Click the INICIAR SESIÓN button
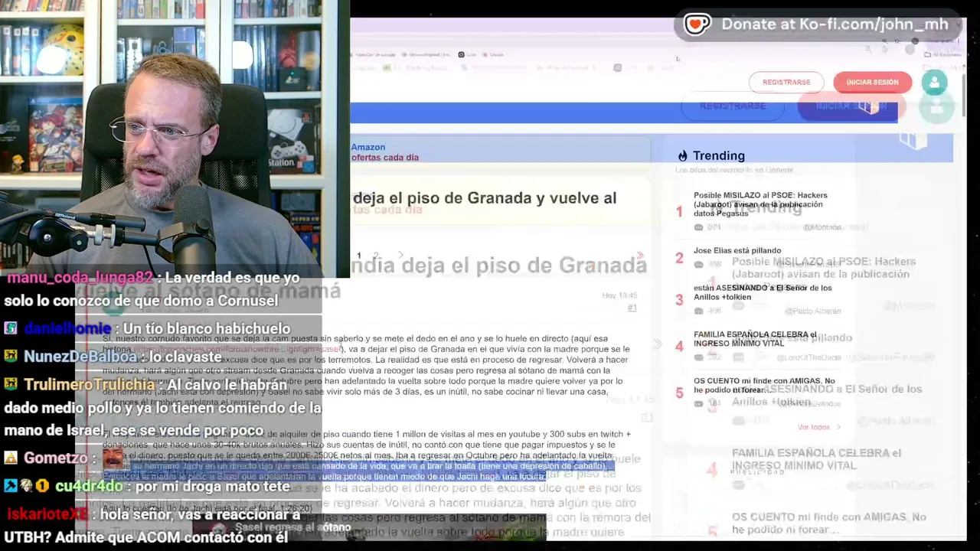Screen dimensions: 980x551 tap(872, 82)
